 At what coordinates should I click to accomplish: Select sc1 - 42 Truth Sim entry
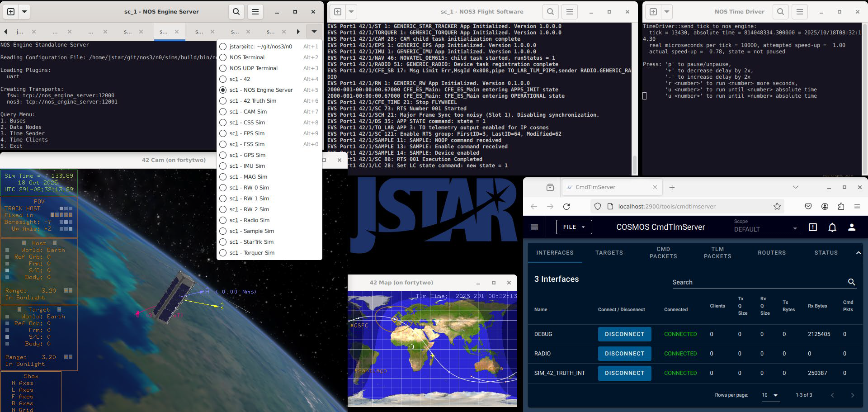[269, 101]
